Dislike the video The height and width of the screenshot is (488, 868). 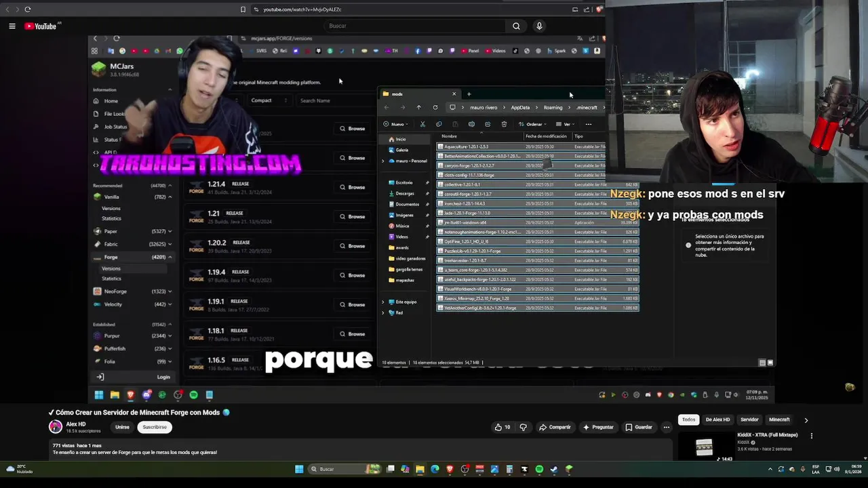click(523, 427)
